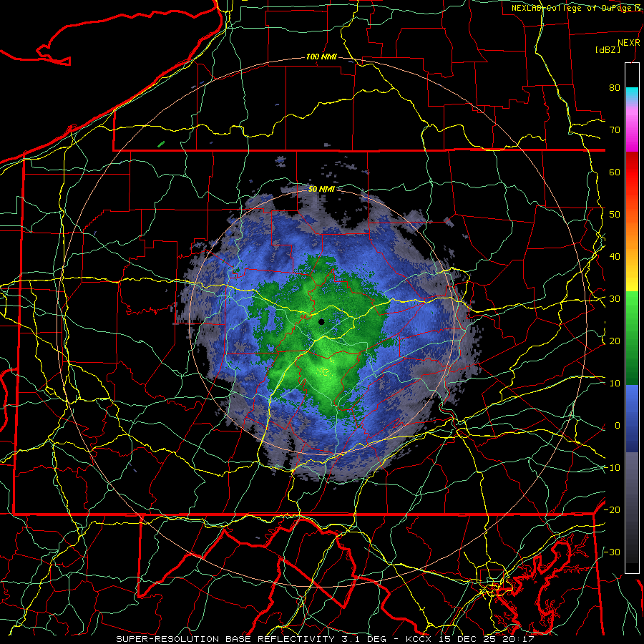Click the 10 value on the dBZ scale
The image size is (644, 644).
click(615, 384)
